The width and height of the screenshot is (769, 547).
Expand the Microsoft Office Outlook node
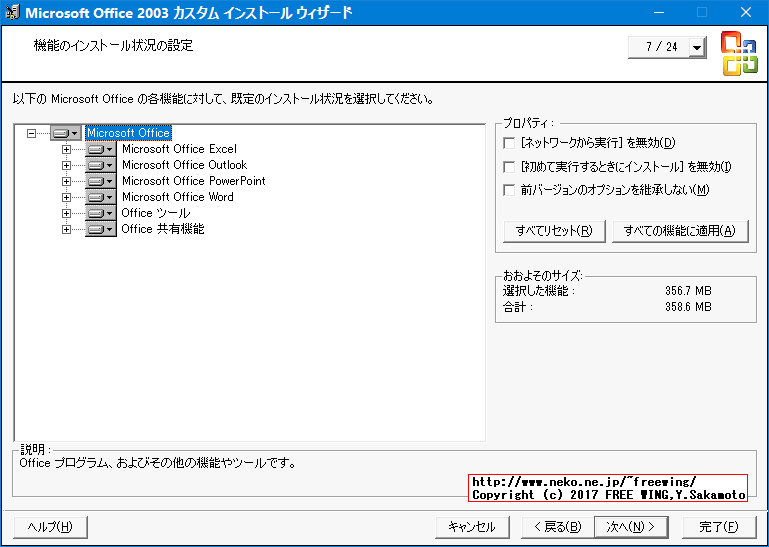(66, 165)
